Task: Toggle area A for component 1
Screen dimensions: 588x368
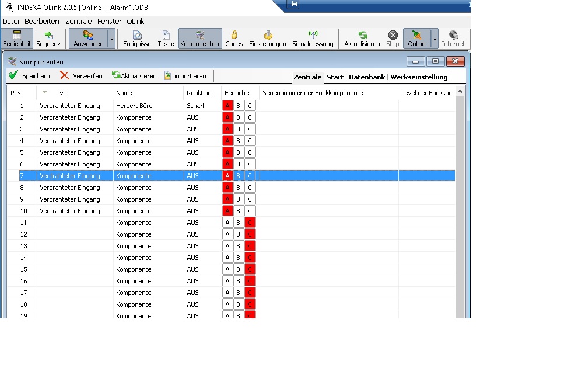Action: [228, 106]
